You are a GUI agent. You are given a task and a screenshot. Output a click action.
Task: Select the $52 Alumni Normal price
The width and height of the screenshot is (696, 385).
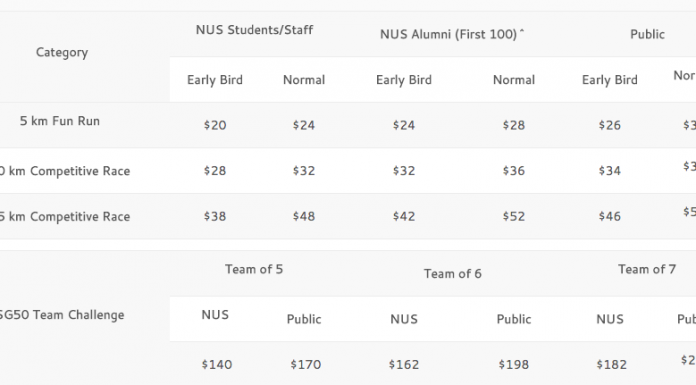coord(514,216)
